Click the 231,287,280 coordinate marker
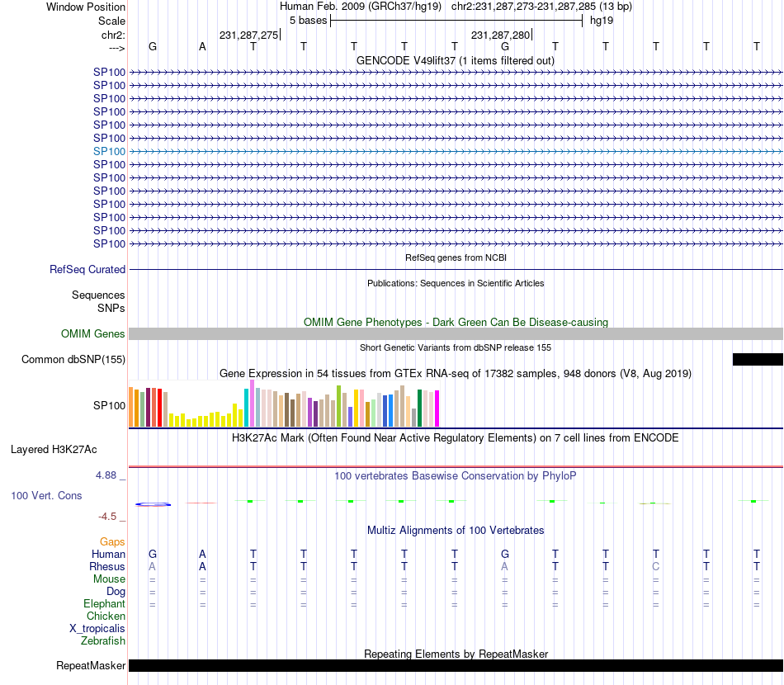 (x=500, y=35)
